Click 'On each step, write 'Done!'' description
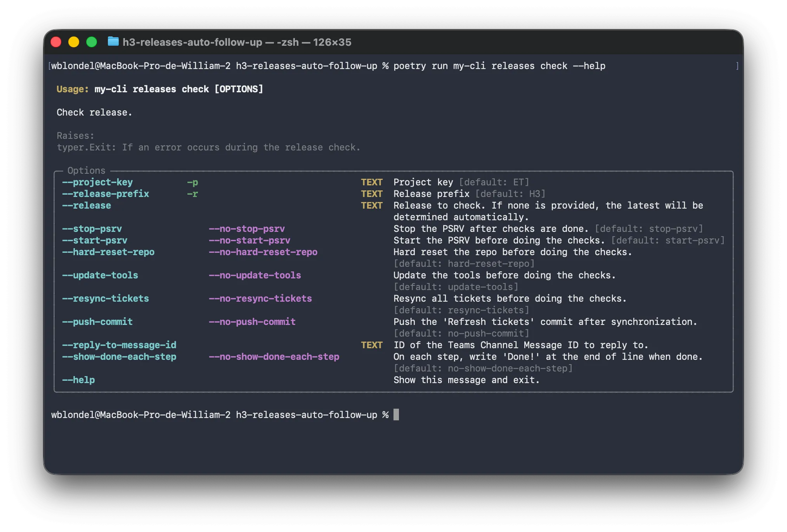Image resolution: width=787 pixels, height=532 pixels. pos(548,357)
